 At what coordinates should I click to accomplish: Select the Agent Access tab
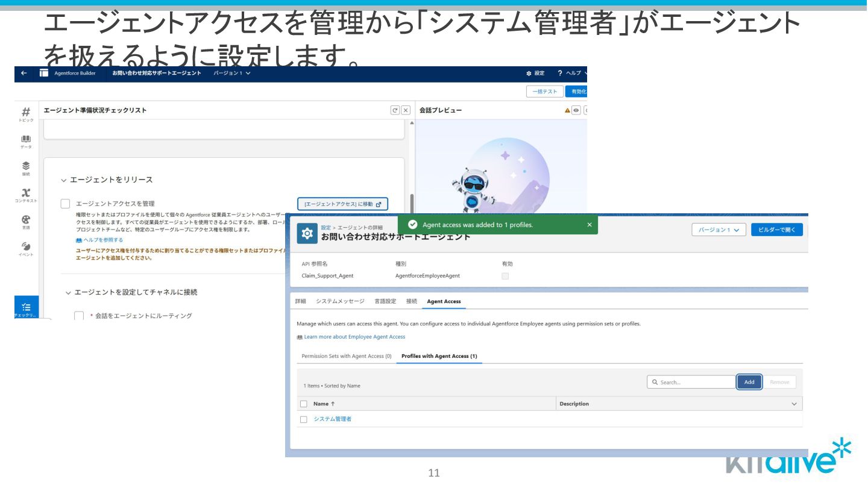point(444,301)
